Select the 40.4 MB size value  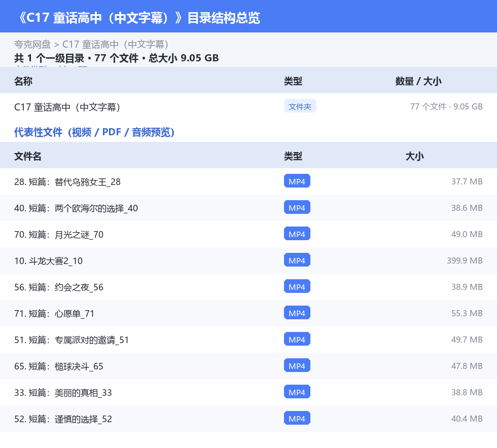(467, 418)
